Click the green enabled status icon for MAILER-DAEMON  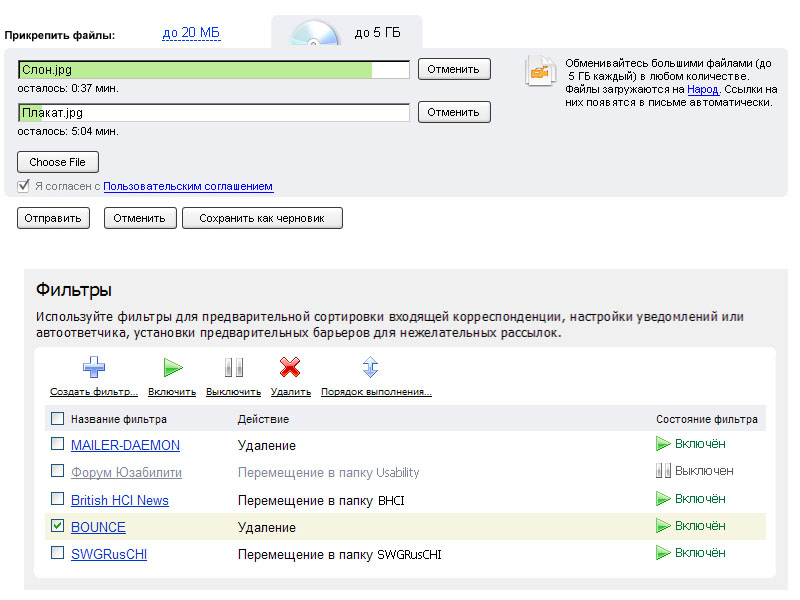tap(663, 444)
